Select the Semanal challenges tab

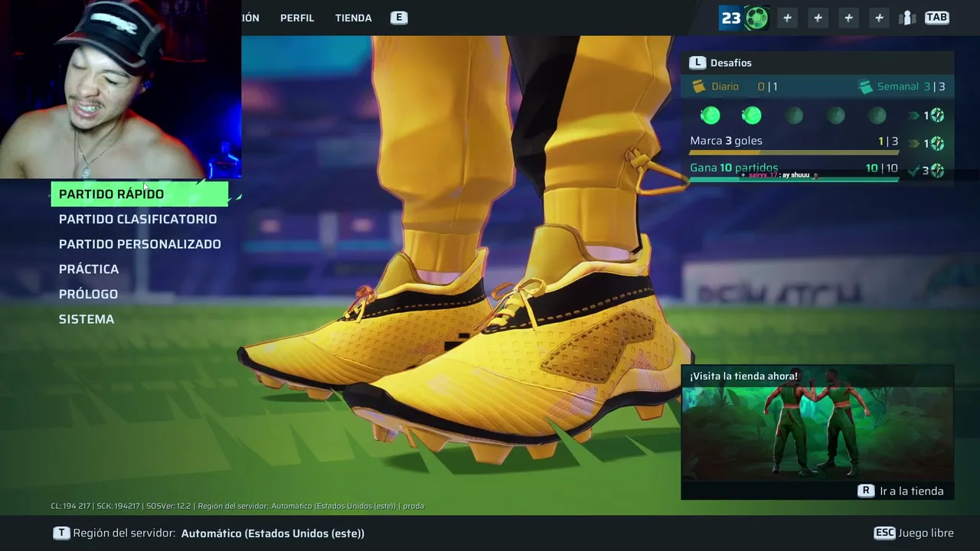click(902, 86)
